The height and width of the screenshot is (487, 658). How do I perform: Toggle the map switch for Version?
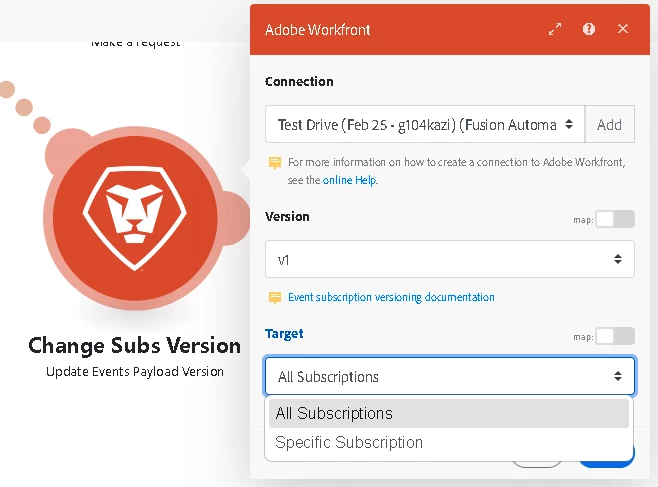coord(615,219)
